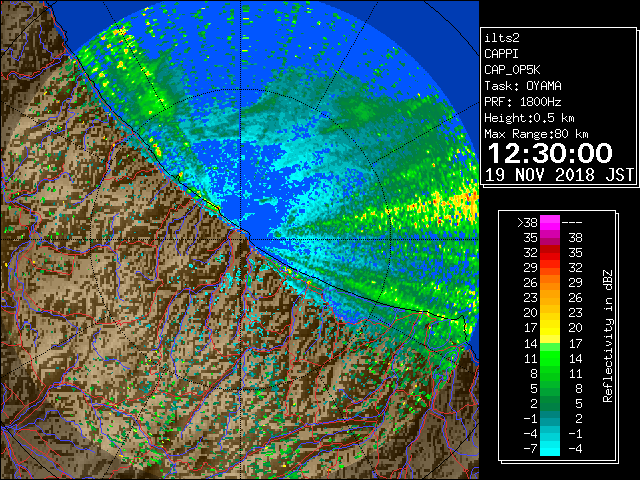
Task: Click the --- mark in legend
Action: click(572, 223)
